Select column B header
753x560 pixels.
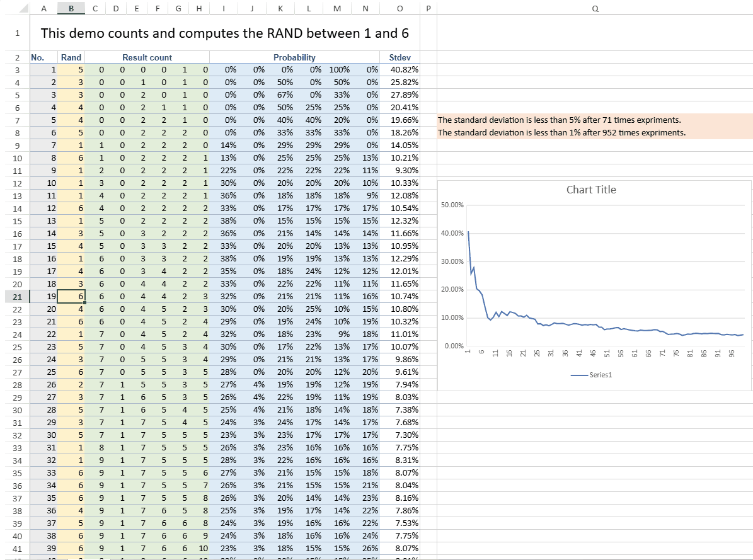click(71, 8)
